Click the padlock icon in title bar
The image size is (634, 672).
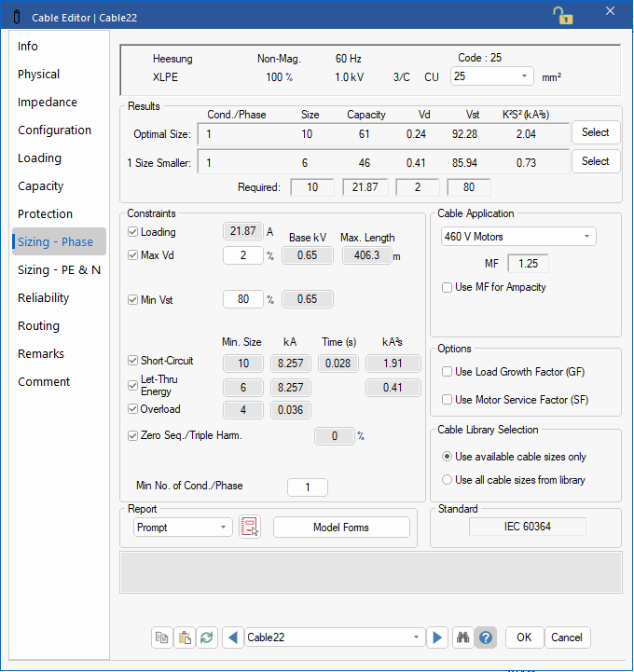pyautogui.click(x=562, y=14)
